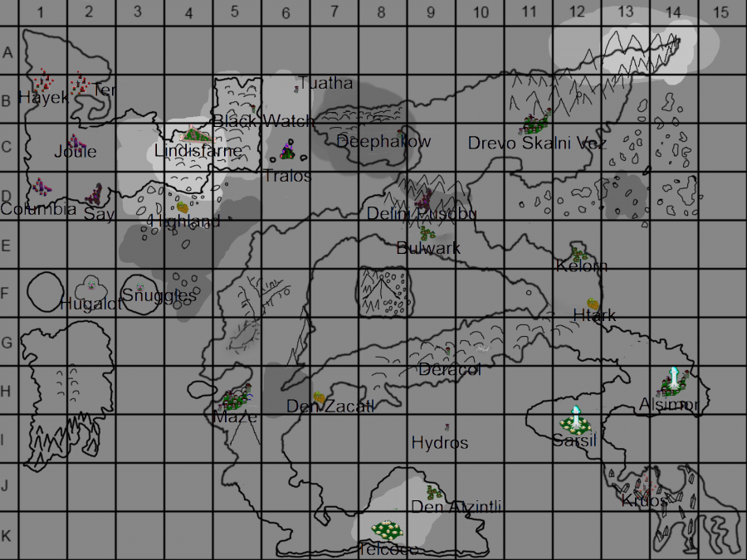Image resolution: width=747 pixels, height=560 pixels.
Task: Select the Hydros location label
Action: (x=440, y=443)
